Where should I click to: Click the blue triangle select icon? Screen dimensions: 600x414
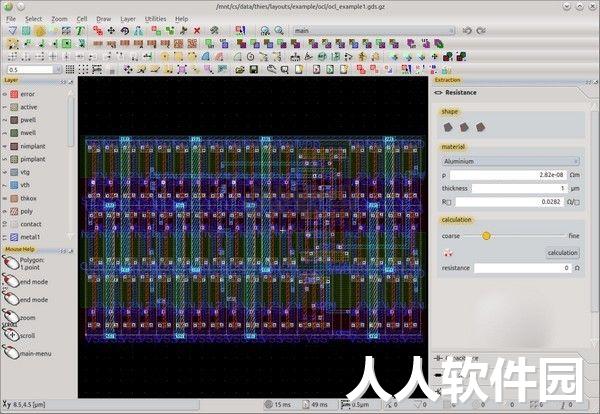[x=13, y=31]
